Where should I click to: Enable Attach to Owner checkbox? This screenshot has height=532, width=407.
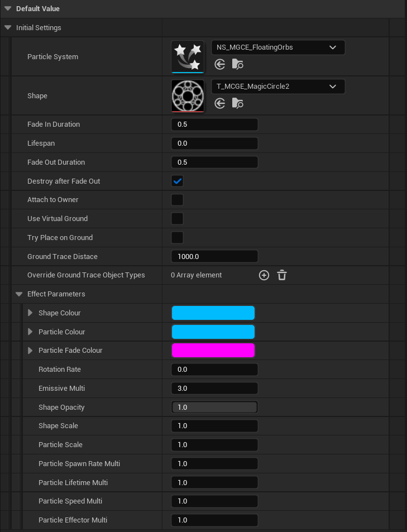point(178,200)
